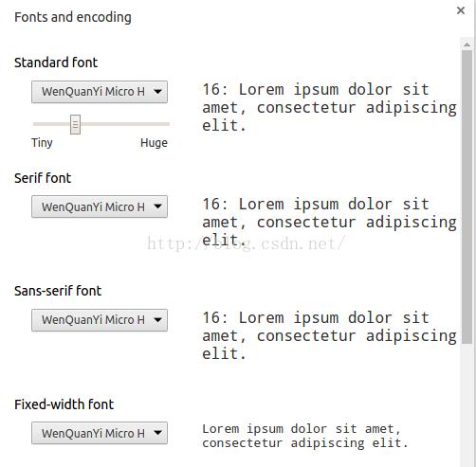476x467 pixels.
Task: Click the vertical scrollbar thumb
Action: (467, 197)
